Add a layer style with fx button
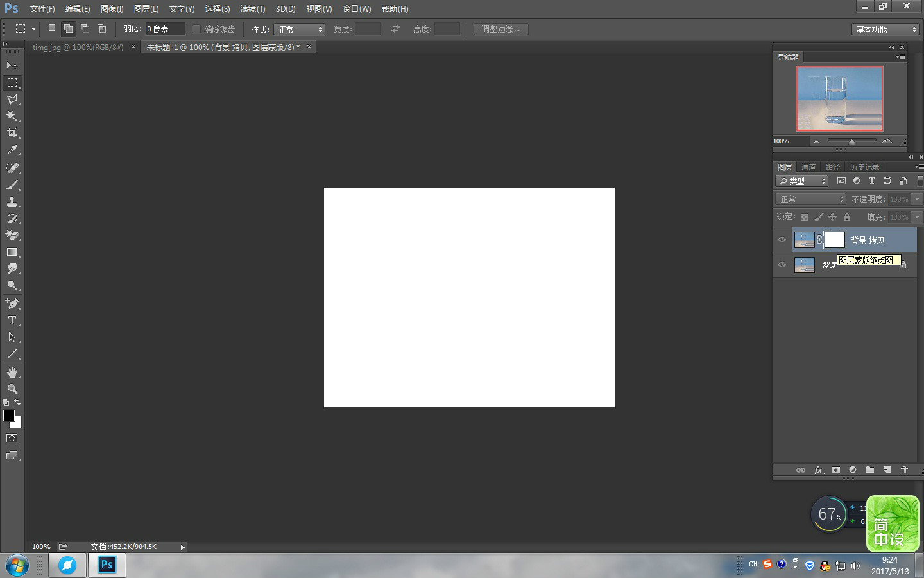924x578 pixels. click(x=819, y=470)
